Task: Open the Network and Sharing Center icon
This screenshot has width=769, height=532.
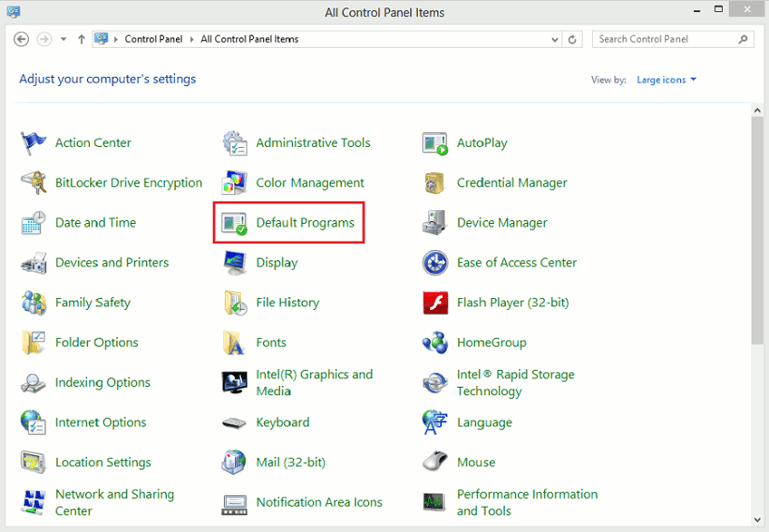Action: tap(34, 502)
